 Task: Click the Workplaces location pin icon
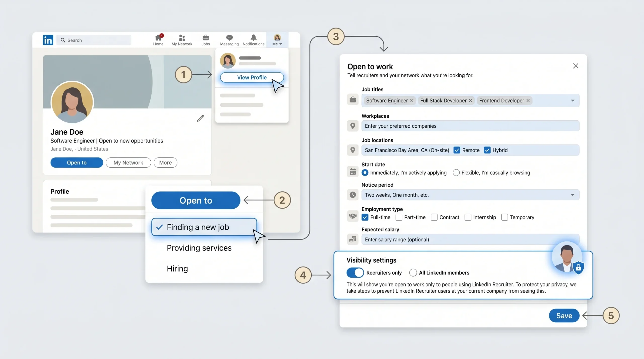coord(353,126)
